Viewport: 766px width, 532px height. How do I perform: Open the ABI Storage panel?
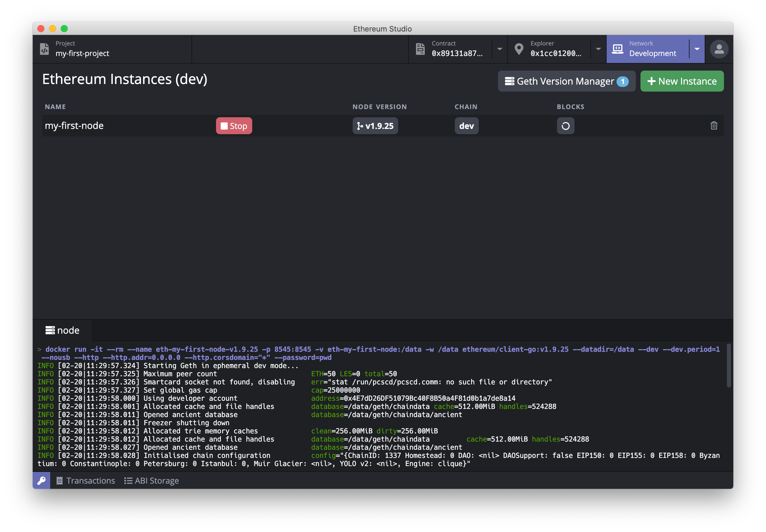(152, 480)
